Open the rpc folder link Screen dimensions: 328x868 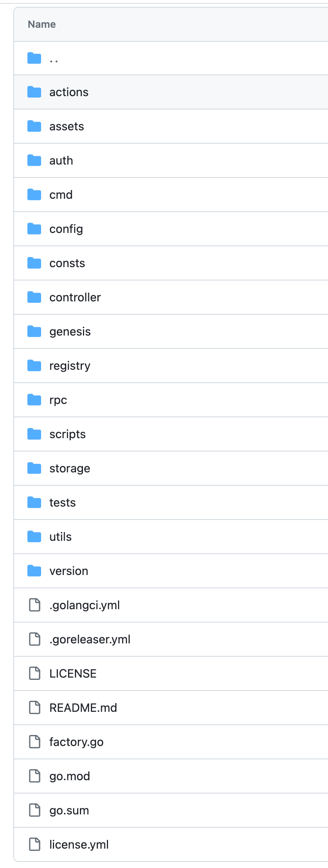click(58, 400)
